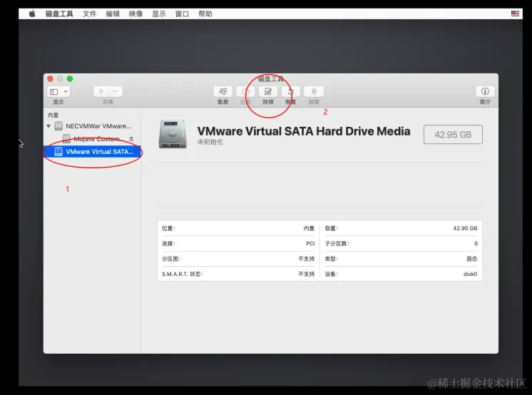
Task: Click VMware Virtual SATA Hard Drive Media title
Action: tap(304, 131)
